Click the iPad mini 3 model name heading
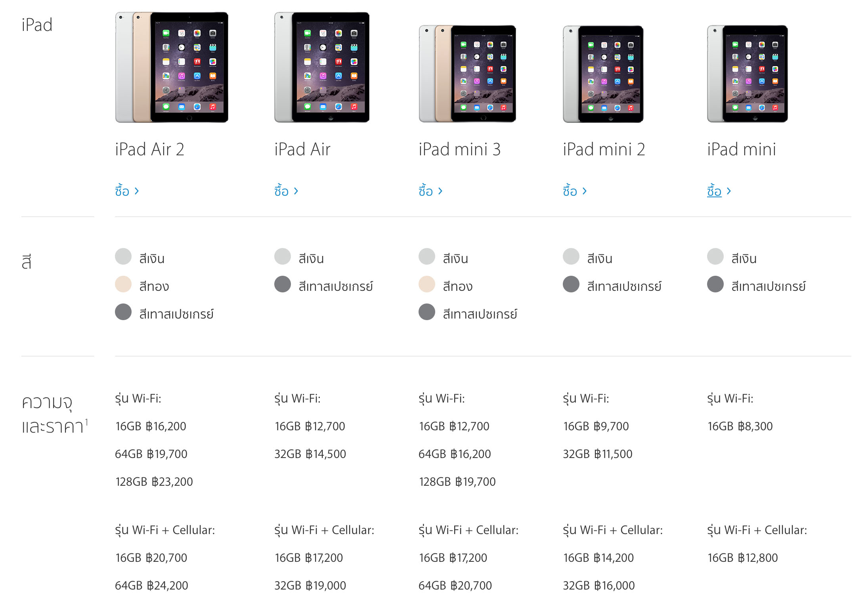Image resolution: width=868 pixels, height=603 pixels. pos(460,149)
